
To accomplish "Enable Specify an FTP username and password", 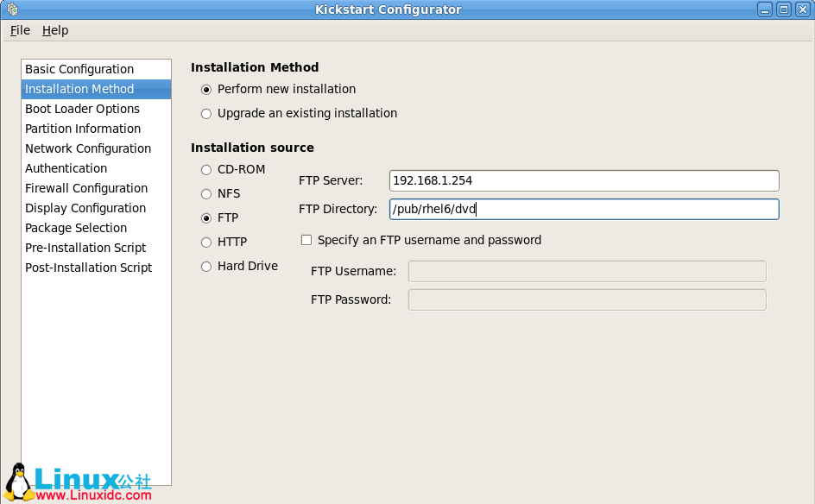I will click(x=306, y=240).
